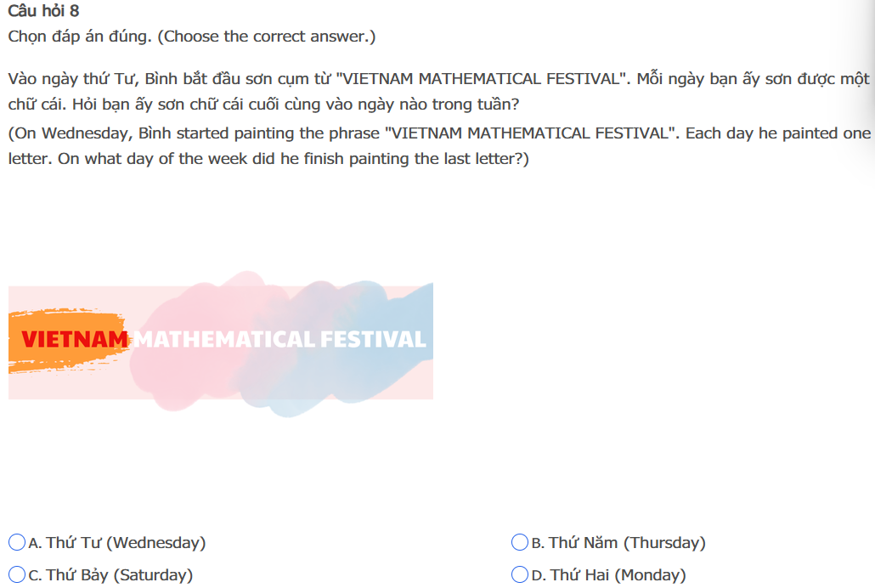Select radio button for answer C
The image size is (875, 588).
[17, 574]
